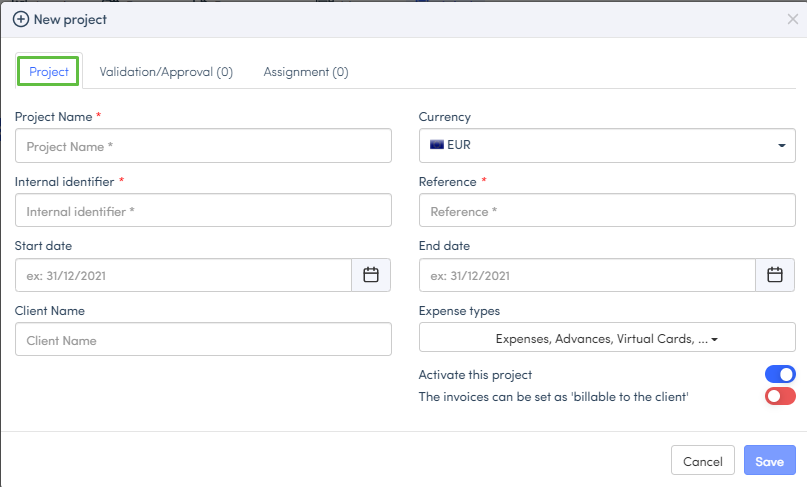Screen dimensions: 807x487
Task: Click into the Internal identifier field
Action: [203, 211]
